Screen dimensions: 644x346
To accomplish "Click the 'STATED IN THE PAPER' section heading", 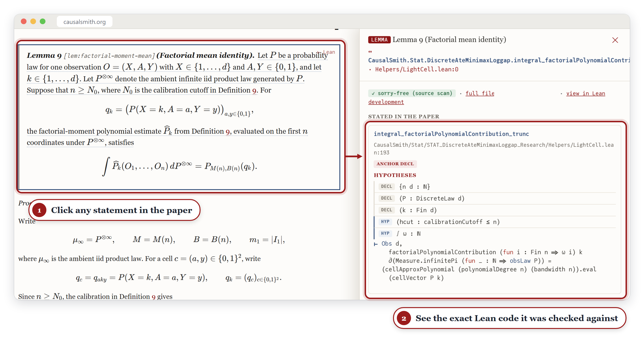I will tap(403, 117).
